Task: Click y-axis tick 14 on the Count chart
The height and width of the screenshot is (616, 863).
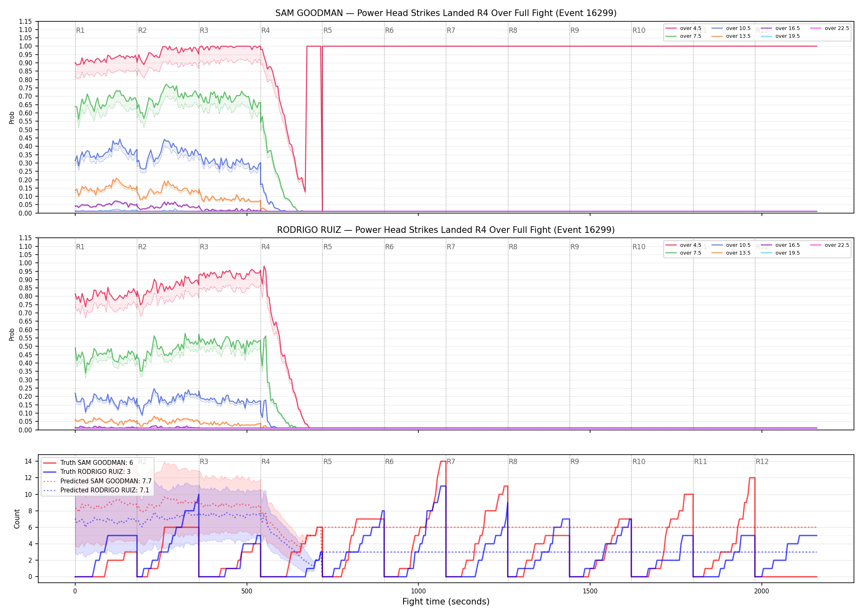Action: coord(28,461)
